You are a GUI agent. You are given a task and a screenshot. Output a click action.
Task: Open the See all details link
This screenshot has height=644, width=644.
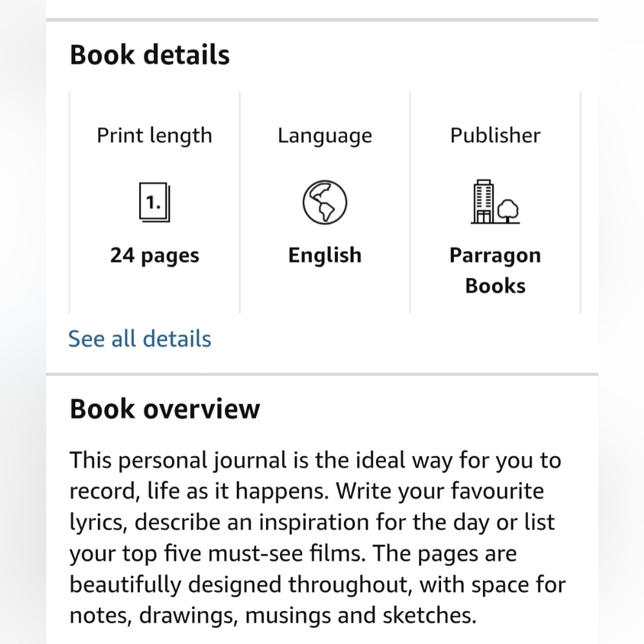(140, 339)
